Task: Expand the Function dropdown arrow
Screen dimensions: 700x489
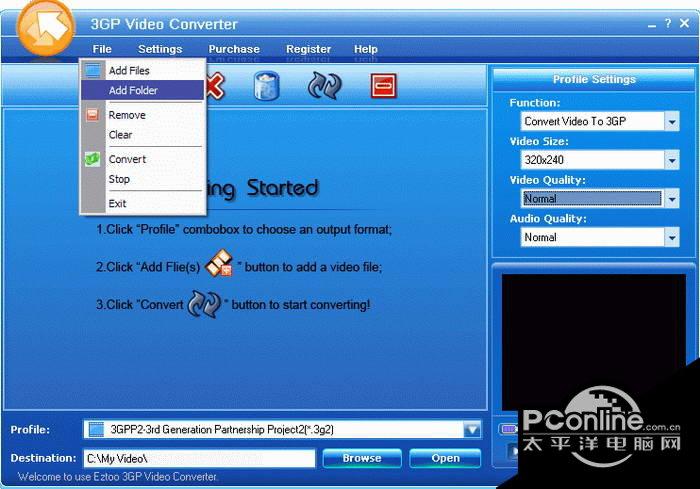Action: [671, 121]
